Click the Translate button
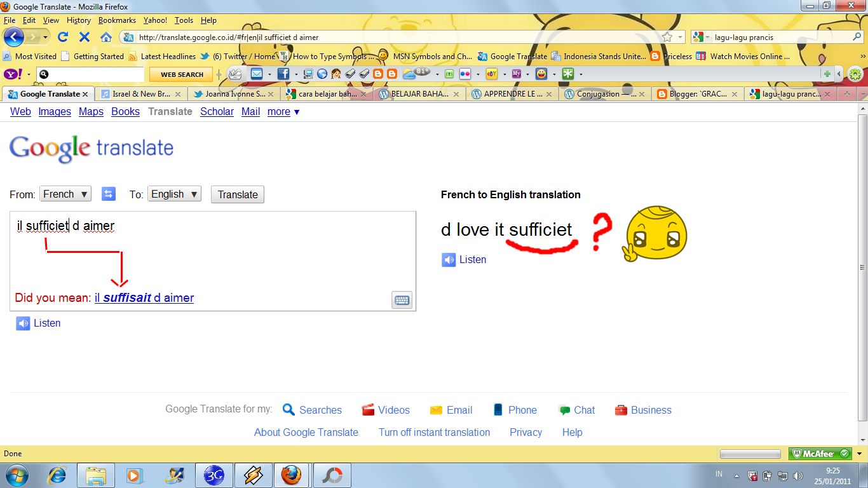Image resolution: width=868 pixels, height=488 pixels. click(238, 194)
